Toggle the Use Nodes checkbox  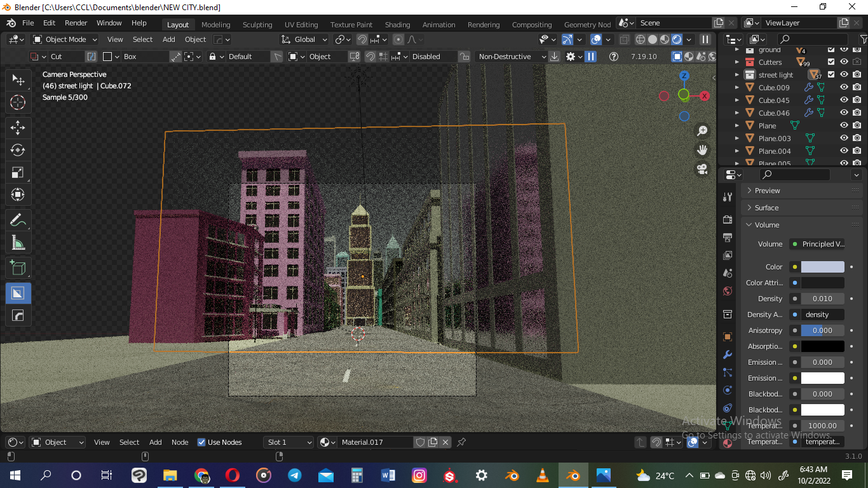201,442
